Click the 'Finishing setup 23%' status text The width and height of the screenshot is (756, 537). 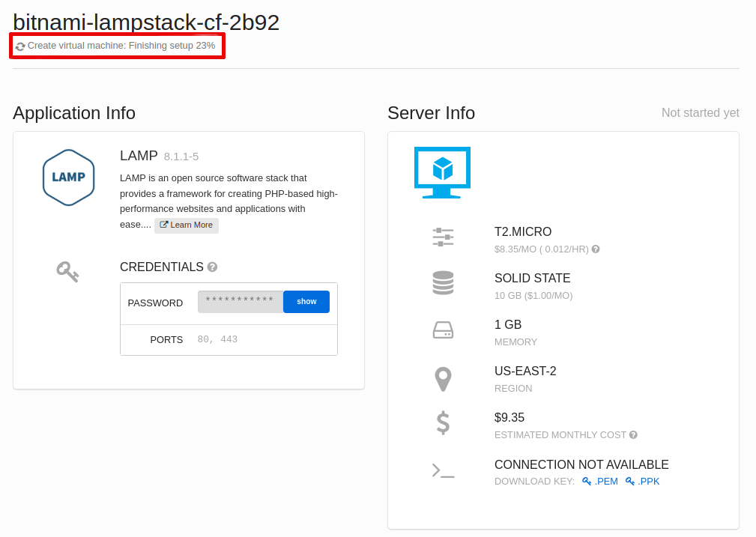pos(172,46)
